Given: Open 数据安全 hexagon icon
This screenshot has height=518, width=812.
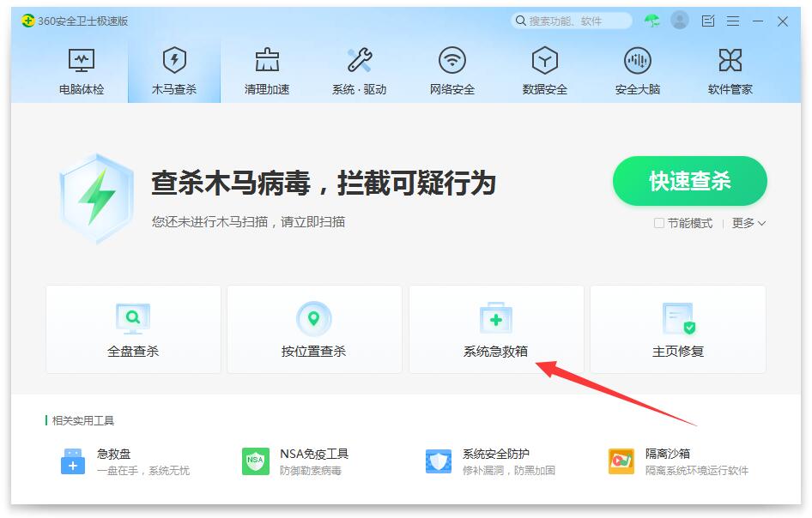Looking at the screenshot, I should (544, 60).
